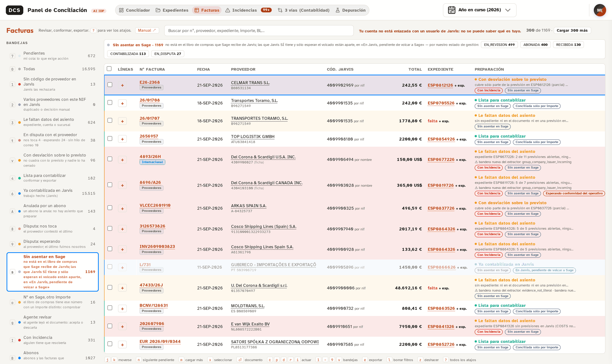Expand lines for invoice E26-2368 with plus

tap(122, 85)
